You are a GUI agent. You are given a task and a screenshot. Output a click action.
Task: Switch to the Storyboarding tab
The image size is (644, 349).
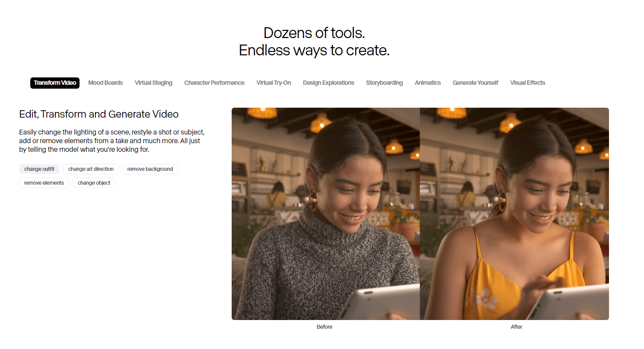tap(384, 83)
